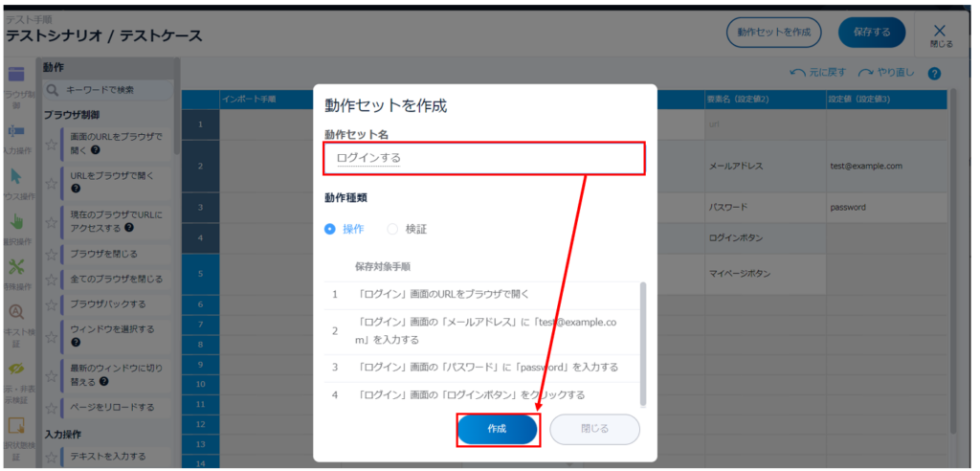
Task: Focus the 動作セット名 input field
Action: 483,158
